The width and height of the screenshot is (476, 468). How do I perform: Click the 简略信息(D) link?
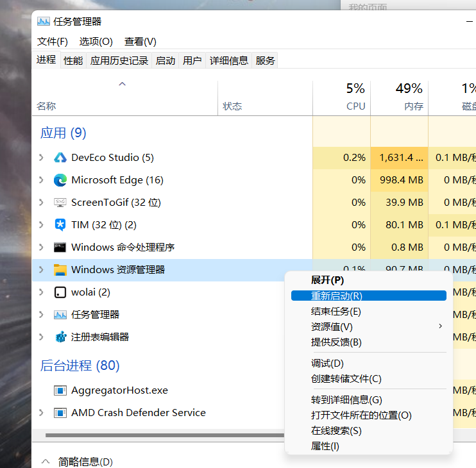pyautogui.click(x=85, y=462)
